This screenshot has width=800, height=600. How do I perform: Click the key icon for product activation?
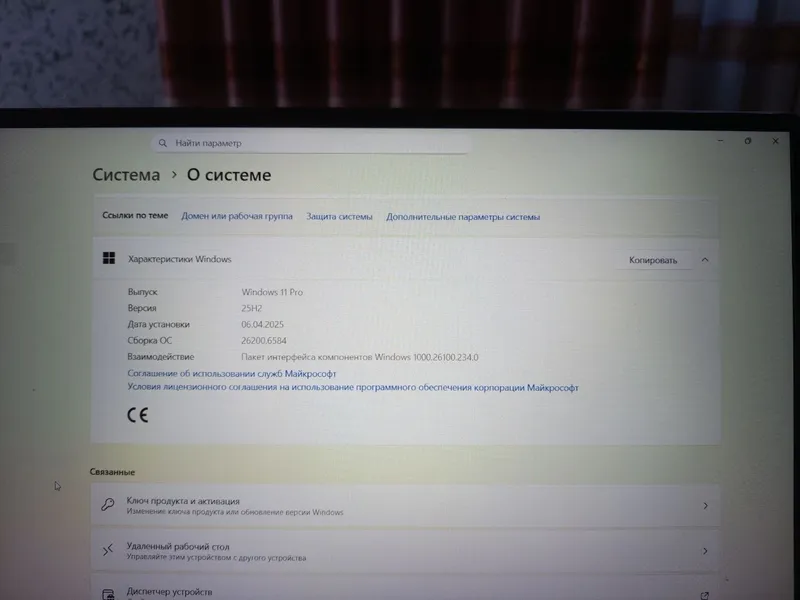coord(108,505)
